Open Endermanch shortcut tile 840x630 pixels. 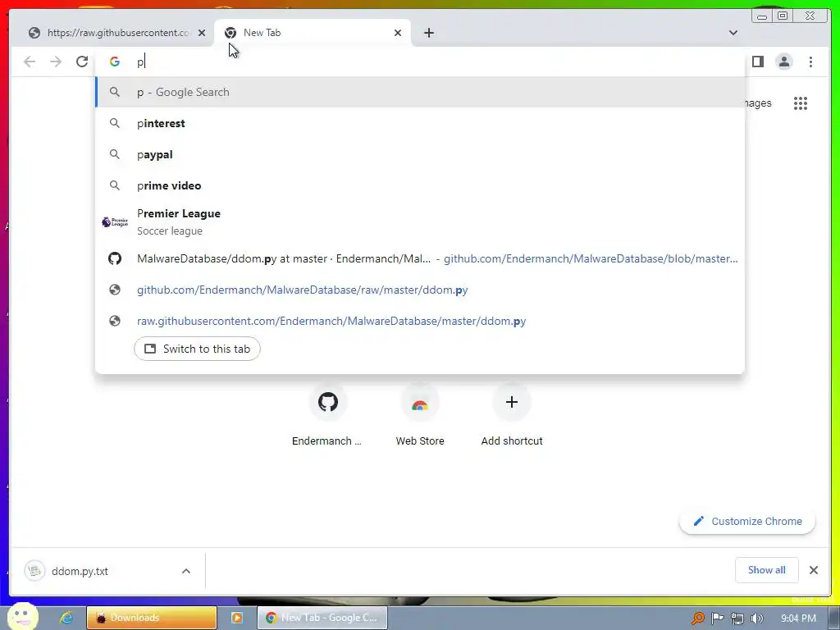327,416
